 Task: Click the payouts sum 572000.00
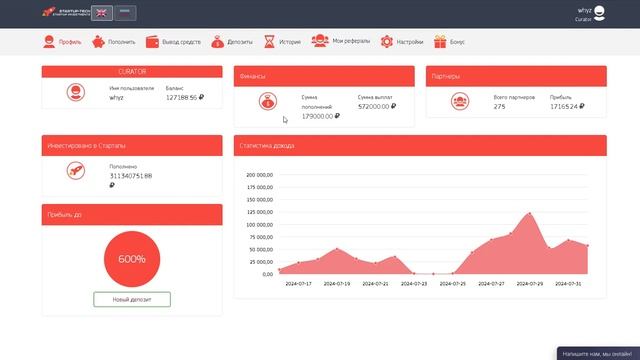[x=377, y=107]
